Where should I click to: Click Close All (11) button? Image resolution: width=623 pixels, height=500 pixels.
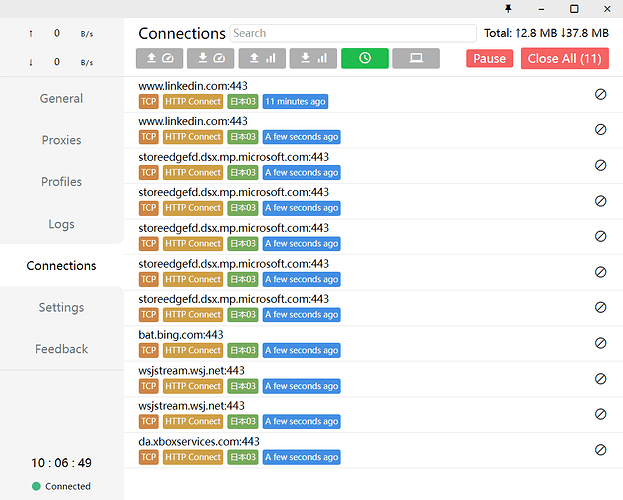point(564,59)
